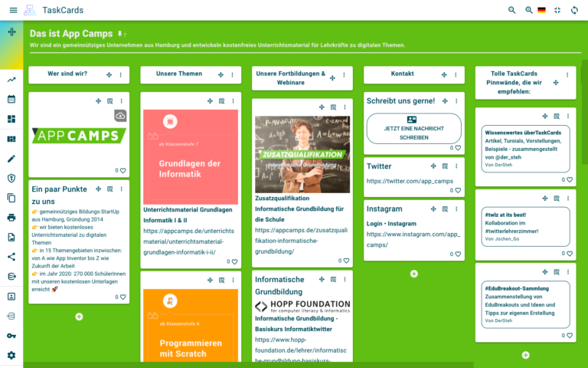Click the cloud download icon on App Camps logo
This screenshot has width=588, height=368.
tap(120, 116)
